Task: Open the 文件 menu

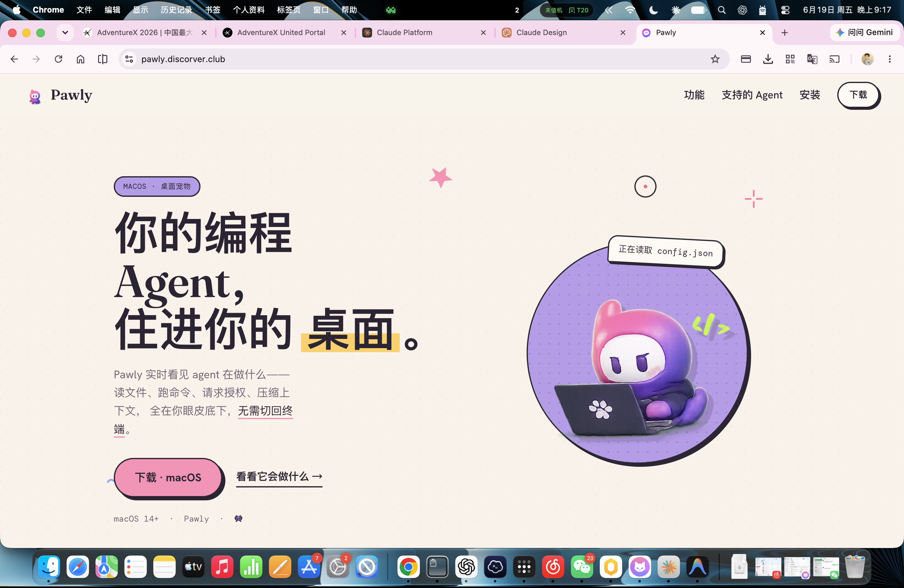Action: [x=84, y=10]
